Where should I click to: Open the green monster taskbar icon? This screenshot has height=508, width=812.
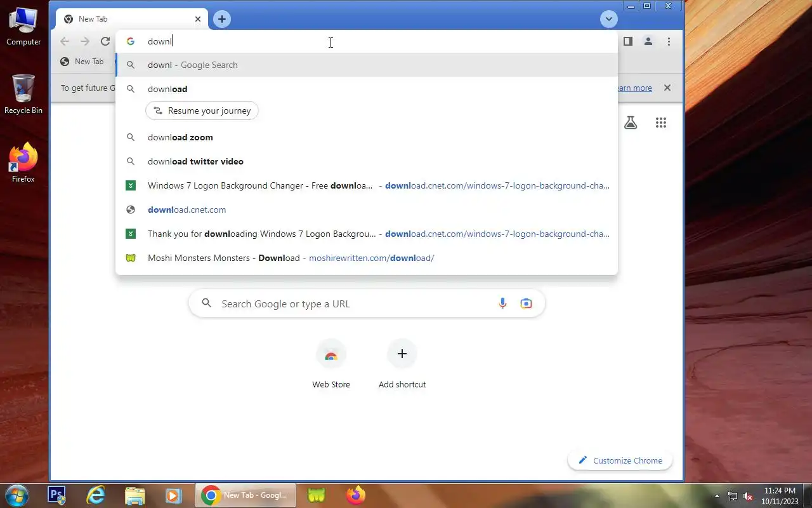click(x=317, y=495)
